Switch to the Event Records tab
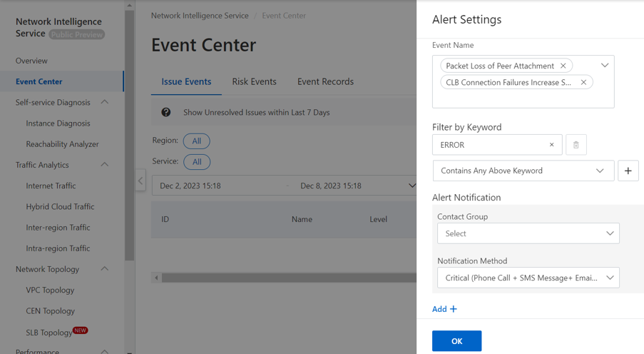644x354 pixels. 325,81
